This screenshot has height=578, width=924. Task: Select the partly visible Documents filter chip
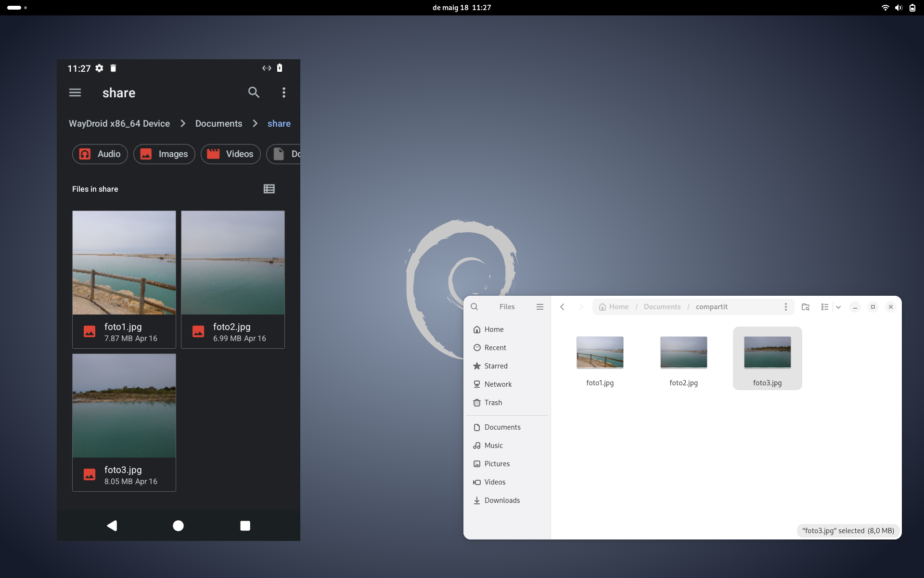(x=283, y=154)
